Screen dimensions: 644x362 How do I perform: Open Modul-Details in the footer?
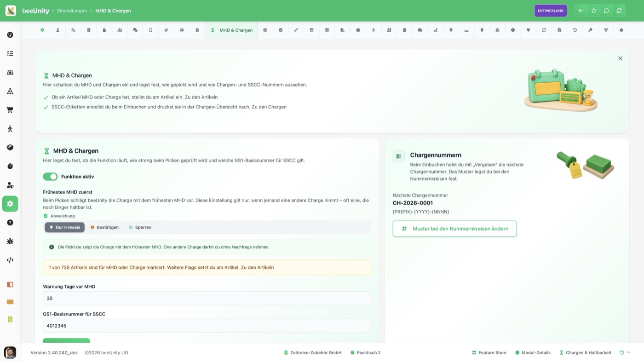tap(533, 353)
